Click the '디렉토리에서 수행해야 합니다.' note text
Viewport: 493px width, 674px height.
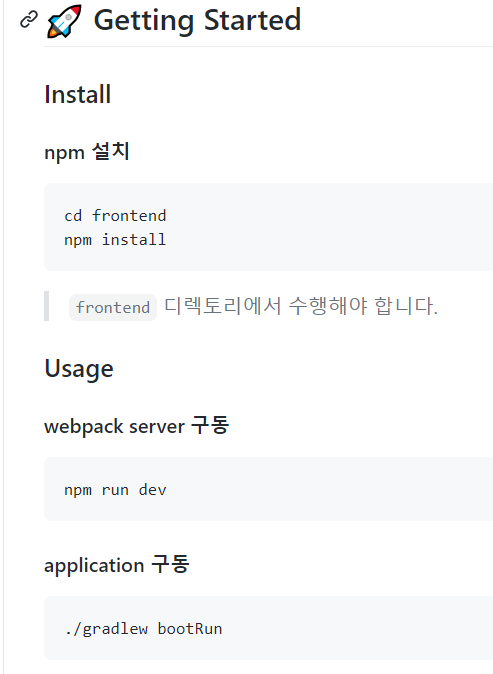click(301, 306)
